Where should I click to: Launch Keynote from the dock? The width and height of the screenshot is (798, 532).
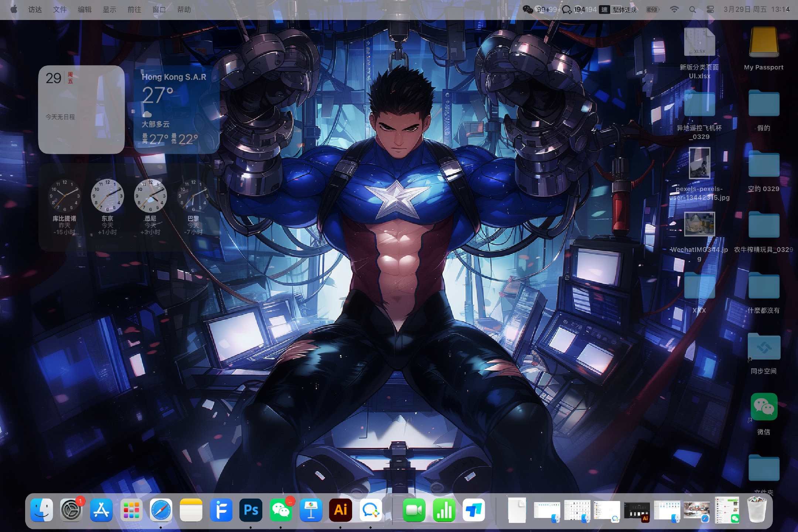311,510
